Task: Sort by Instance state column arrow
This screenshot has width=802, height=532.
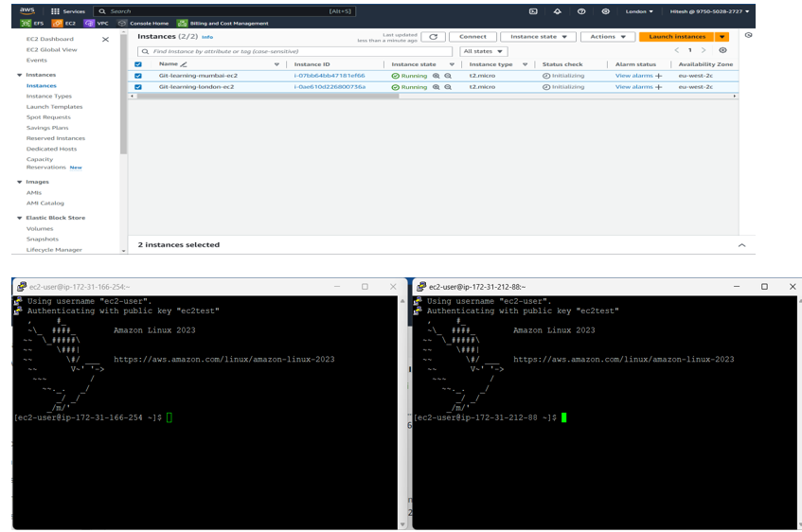Action: tap(452, 64)
